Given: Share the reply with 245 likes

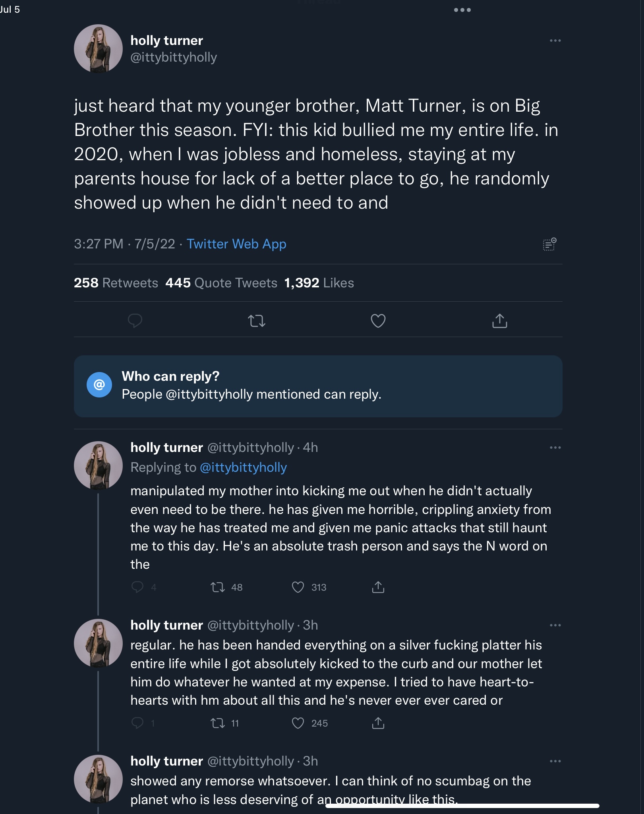Looking at the screenshot, I should [378, 723].
